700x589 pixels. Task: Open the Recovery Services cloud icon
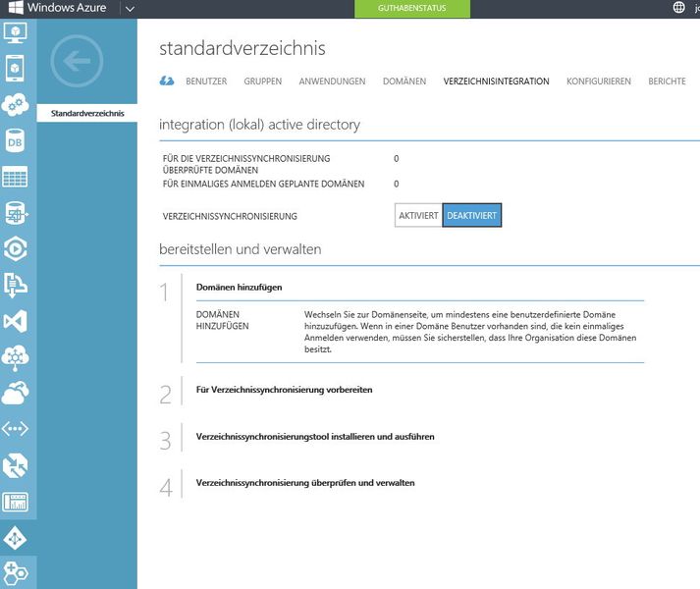(15, 394)
